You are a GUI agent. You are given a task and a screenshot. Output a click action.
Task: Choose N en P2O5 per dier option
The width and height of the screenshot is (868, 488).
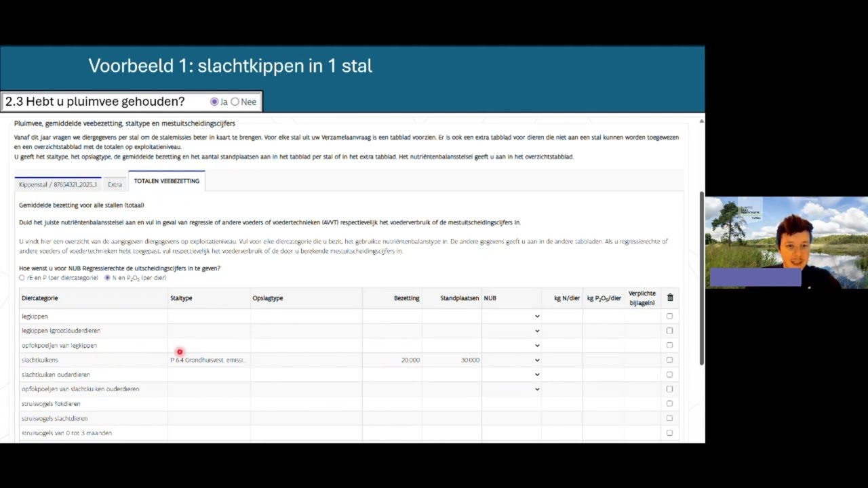pyautogui.click(x=107, y=278)
